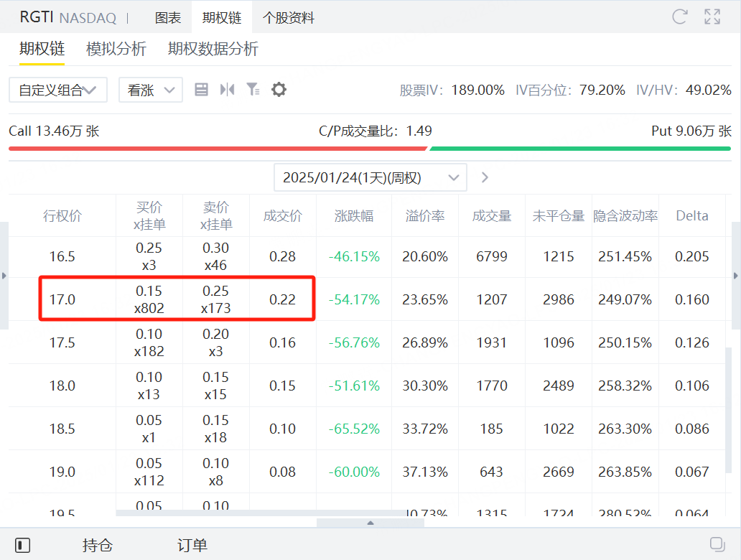Click the 股票IV 189.00% value

click(x=477, y=90)
